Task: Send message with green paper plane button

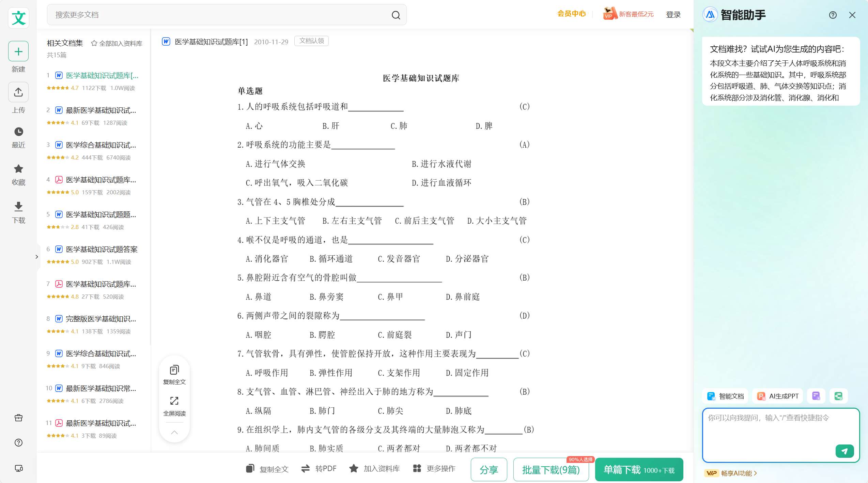Action: coord(844,451)
